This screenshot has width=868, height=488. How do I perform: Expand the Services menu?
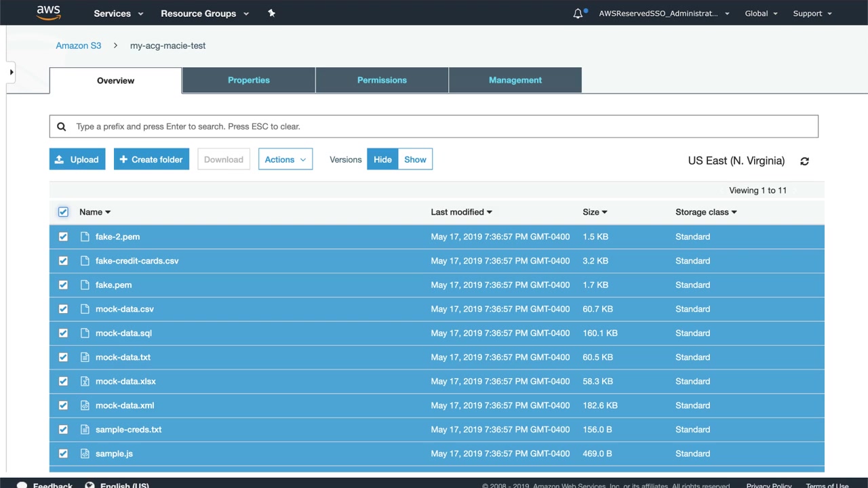[119, 14]
